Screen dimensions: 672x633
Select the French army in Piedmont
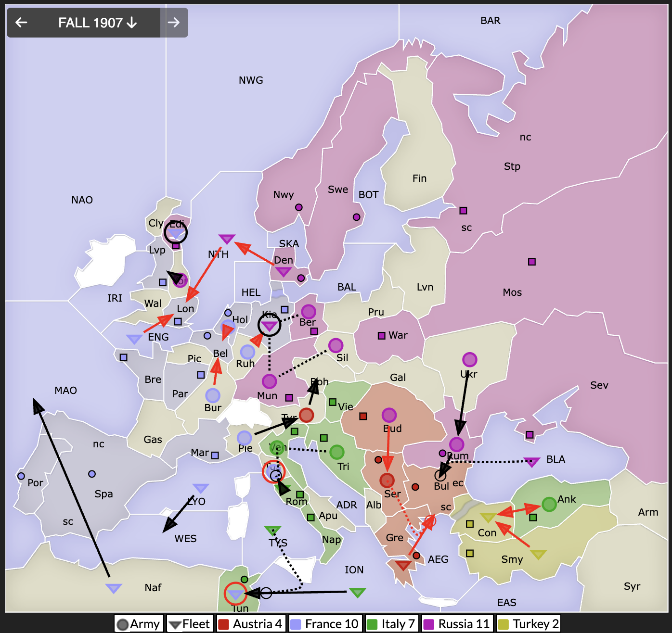click(245, 438)
